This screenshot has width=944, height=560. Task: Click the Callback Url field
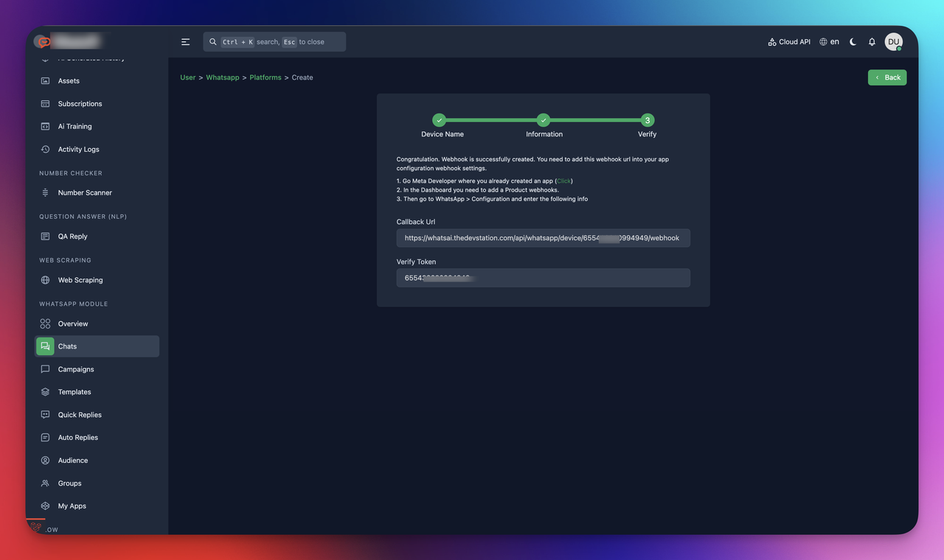click(544, 238)
